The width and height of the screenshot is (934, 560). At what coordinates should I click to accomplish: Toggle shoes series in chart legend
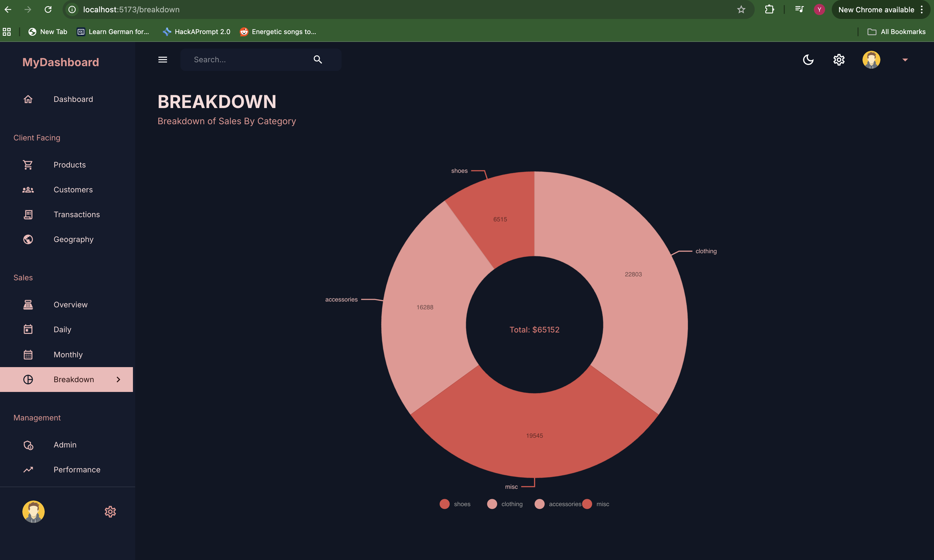[x=455, y=504]
